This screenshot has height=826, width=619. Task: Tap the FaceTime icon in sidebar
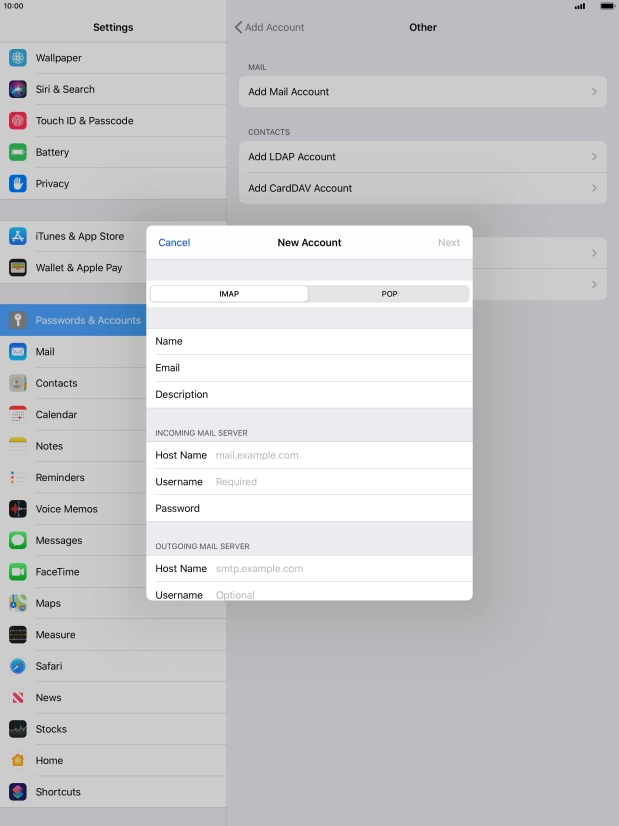coord(18,572)
